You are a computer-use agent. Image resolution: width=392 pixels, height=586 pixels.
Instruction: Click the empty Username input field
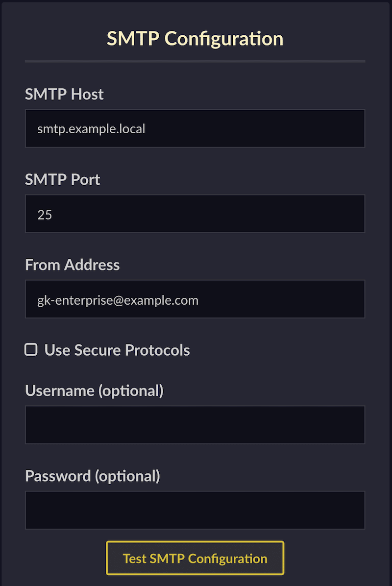195,425
